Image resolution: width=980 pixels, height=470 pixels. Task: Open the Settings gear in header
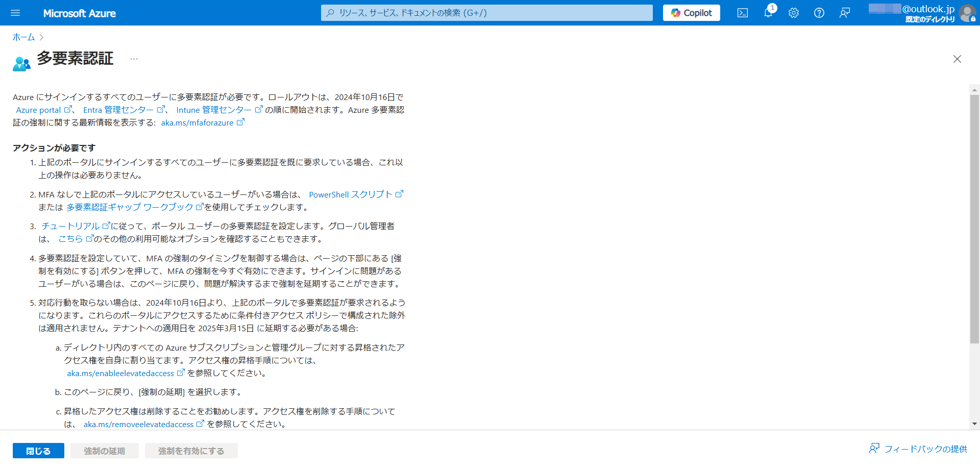pyautogui.click(x=794, y=13)
